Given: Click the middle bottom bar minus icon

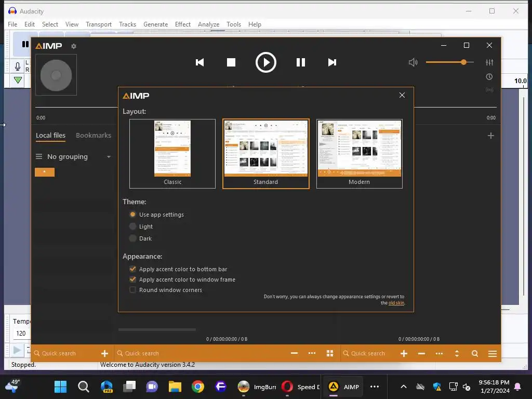Looking at the screenshot, I should pos(294,353).
